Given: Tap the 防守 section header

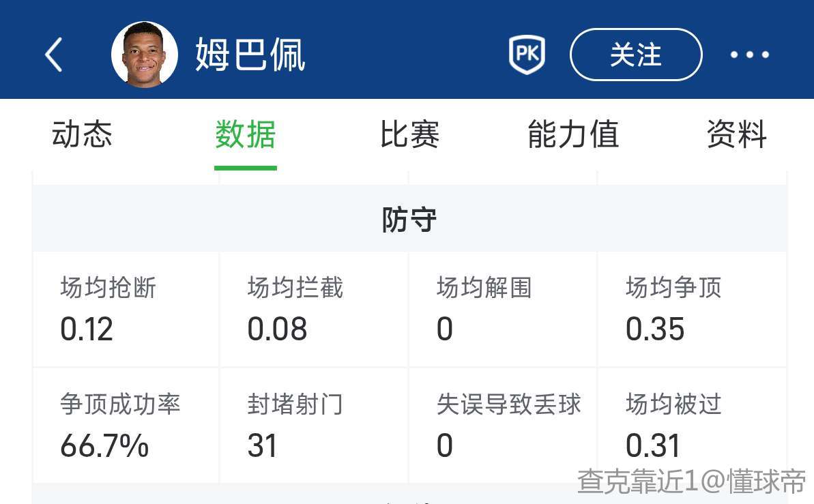Looking at the screenshot, I should click(x=409, y=220).
